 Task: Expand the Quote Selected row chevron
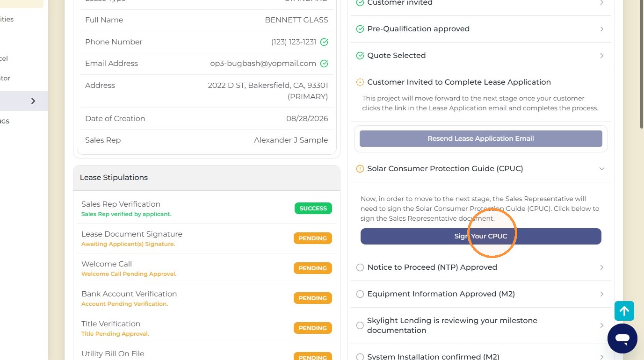pos(601,56)
